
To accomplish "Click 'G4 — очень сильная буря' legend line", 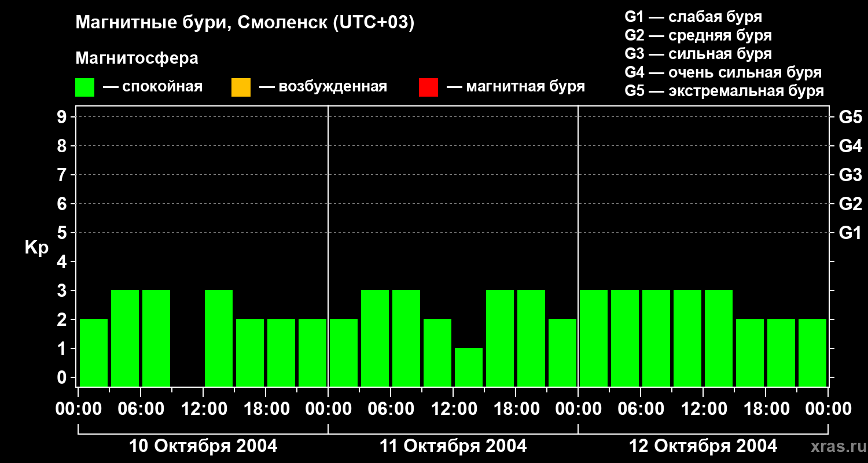I will pos(723,72).
